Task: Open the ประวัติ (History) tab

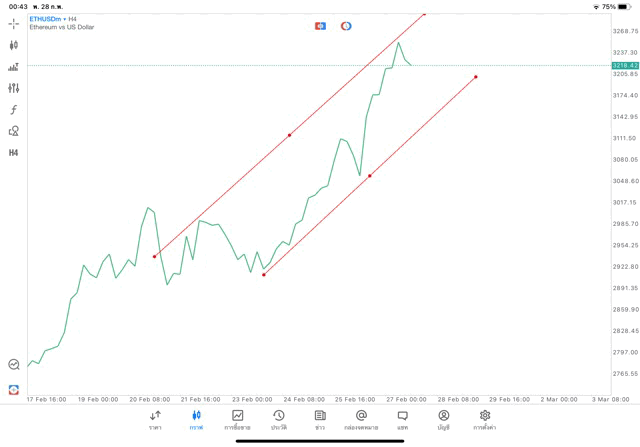Action: coord(278,420)
